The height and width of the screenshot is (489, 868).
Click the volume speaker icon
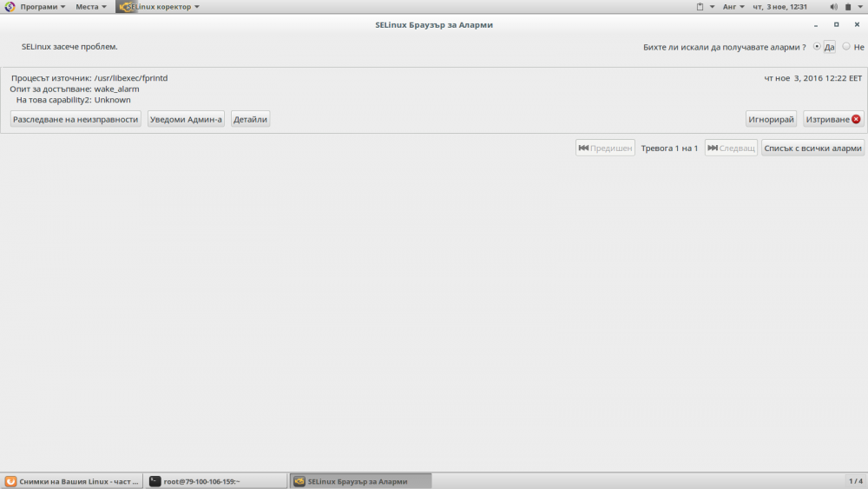[833, 7]
